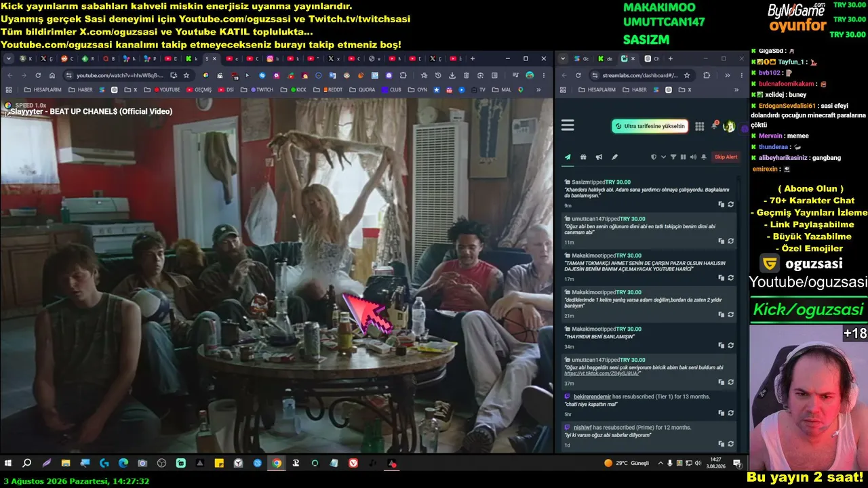Image resolution: width=868 pixels, height=488 pixels.
Task: Open the TWITCH bookmark in bookmarks bar
Action: coord(262,89)
